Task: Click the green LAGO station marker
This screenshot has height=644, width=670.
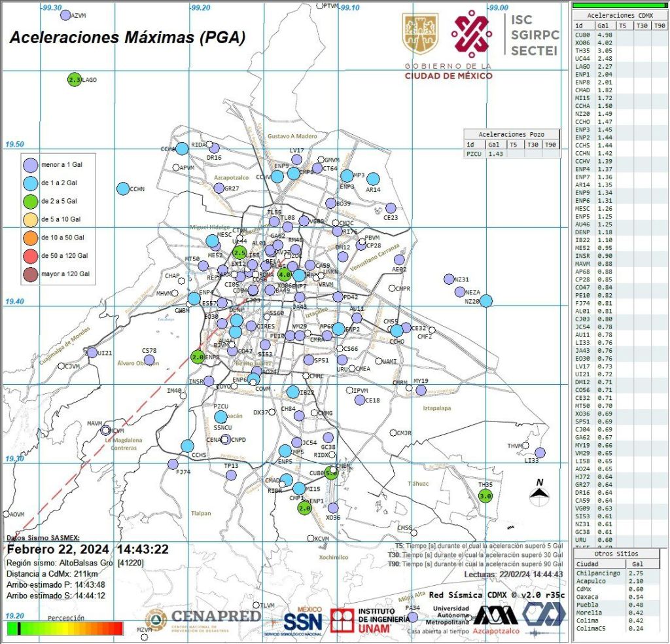Action: [74, 79]
